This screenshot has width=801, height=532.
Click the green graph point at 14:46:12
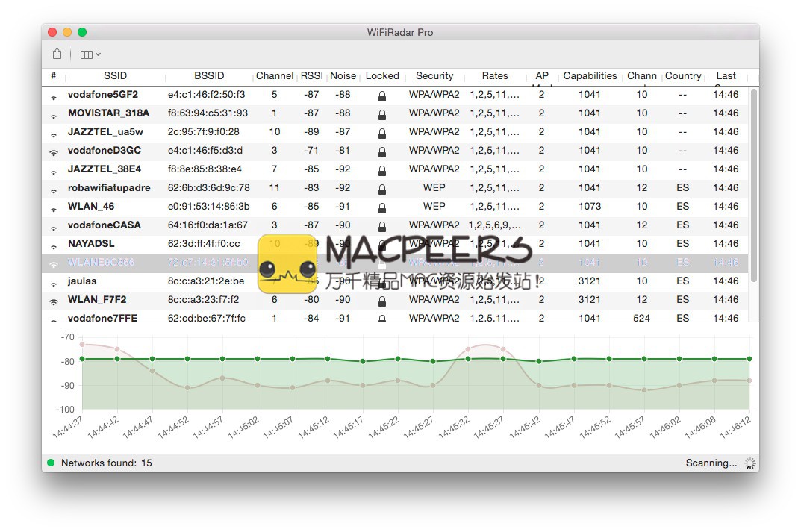click(x=749, y=359)
